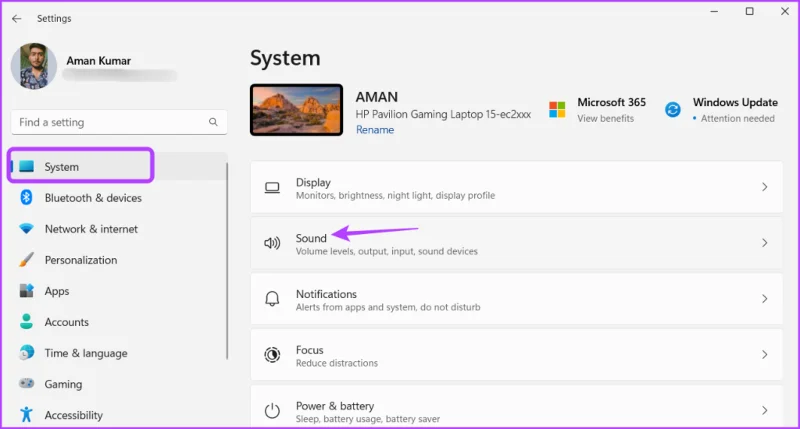Click the Apps icon in sidebar
This screenshot has height=429, width=800.
pos(26,291)
